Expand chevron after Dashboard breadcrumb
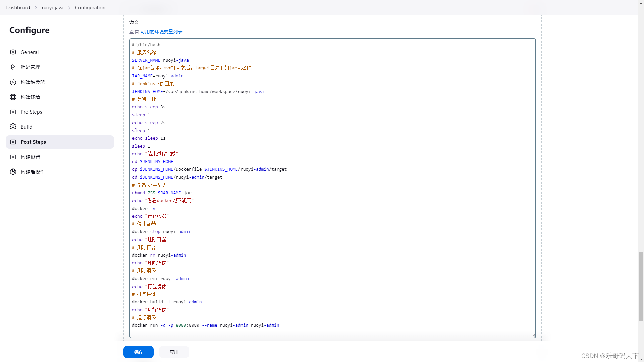The image size is (644, 362). [x=36, y=8]
